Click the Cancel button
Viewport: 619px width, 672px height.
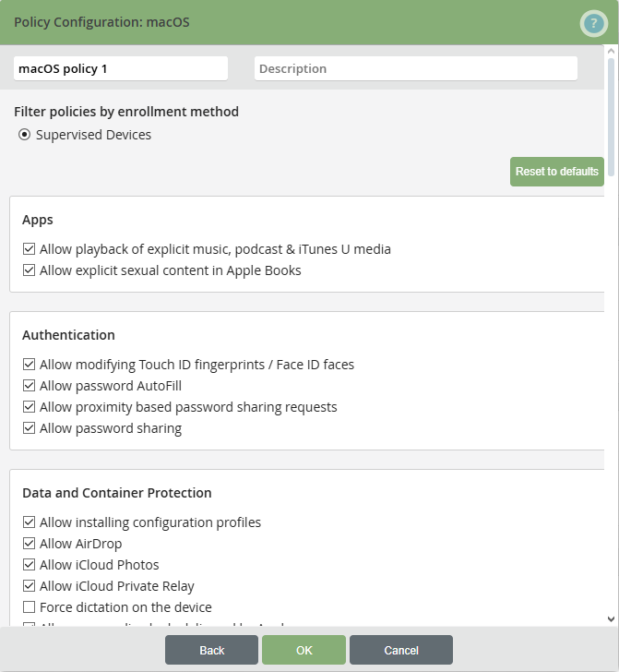click(x=401, y=650)
